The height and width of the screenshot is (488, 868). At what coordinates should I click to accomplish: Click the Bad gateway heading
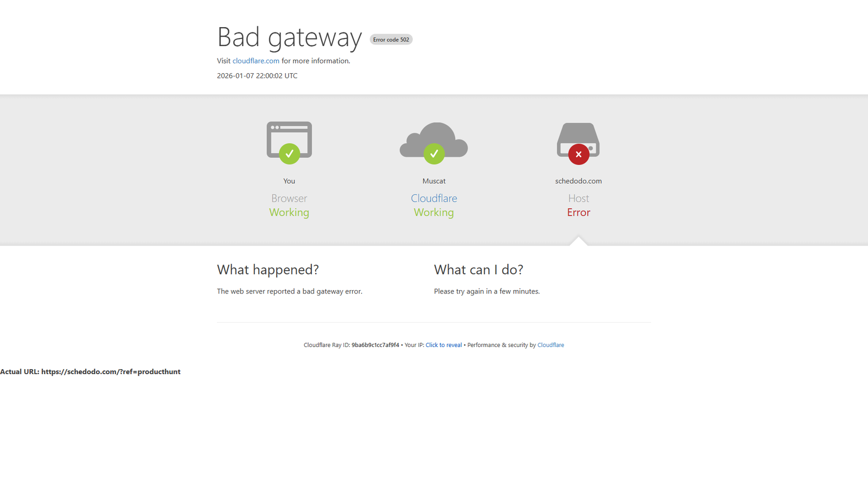pyautogui.click(x=290, y=37)
